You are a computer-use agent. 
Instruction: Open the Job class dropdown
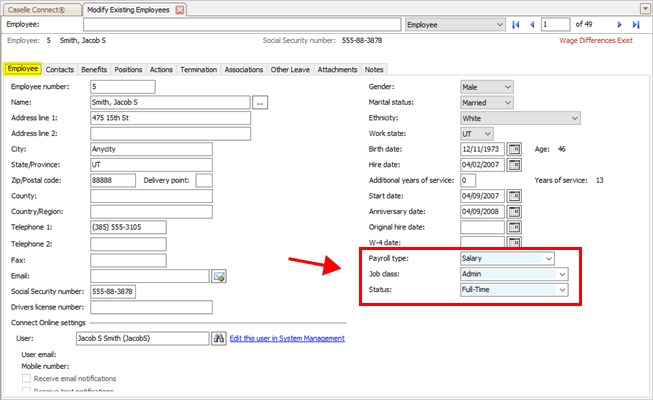pos(562,274)
